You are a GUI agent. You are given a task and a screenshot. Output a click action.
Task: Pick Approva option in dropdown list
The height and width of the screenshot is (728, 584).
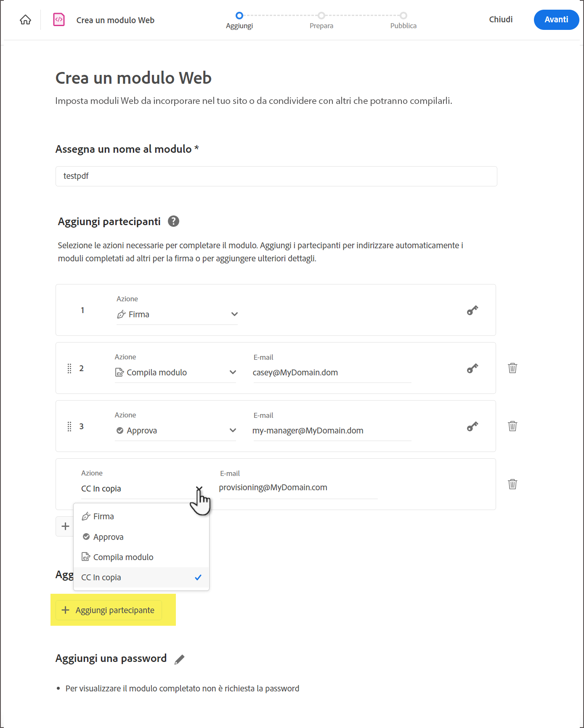(108, 537)
